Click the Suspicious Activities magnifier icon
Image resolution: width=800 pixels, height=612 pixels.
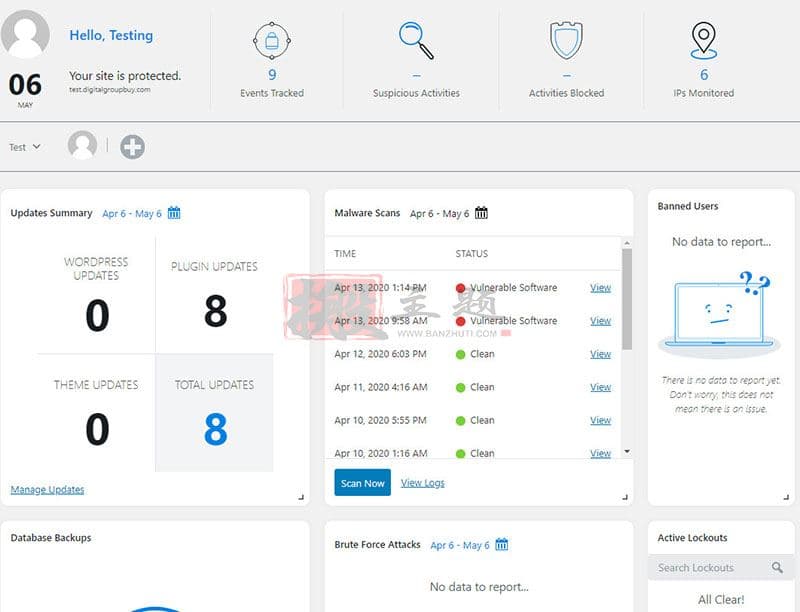click(x=416, y=40)
